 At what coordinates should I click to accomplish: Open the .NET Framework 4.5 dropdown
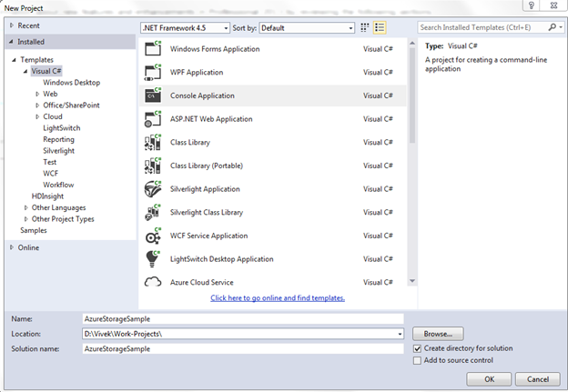(185, 28)
